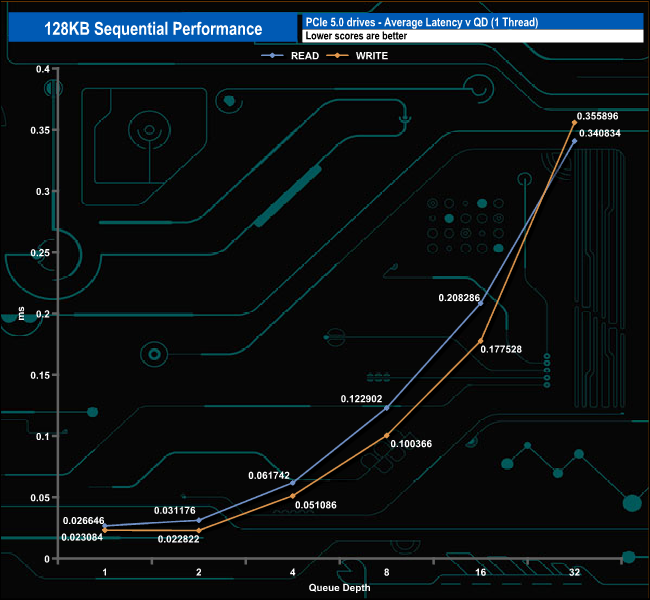Image resolution: width=650 pixels, height=600 pixels.
Task: Click the 'Queue Depth' x-axis title
Action: click(340, 588)
